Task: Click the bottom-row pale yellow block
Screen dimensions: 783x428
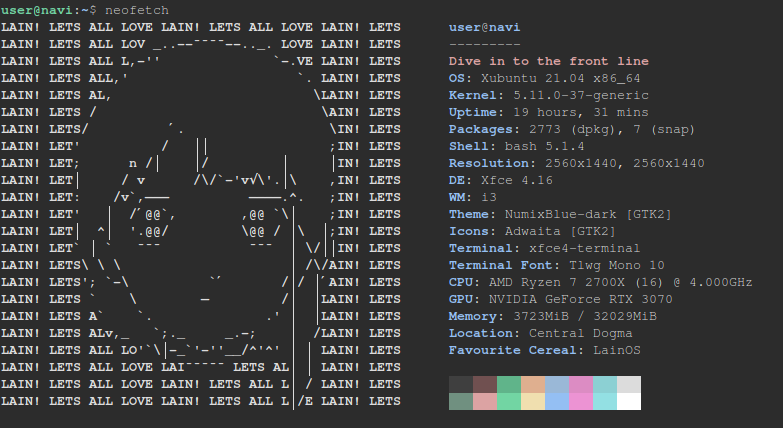Action: (533, 402)
